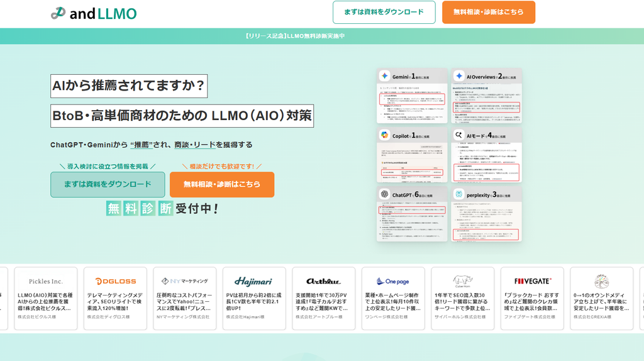Click the Perplexity logo icon
This screenshot has height=361, width=644.
coord(458,194)
